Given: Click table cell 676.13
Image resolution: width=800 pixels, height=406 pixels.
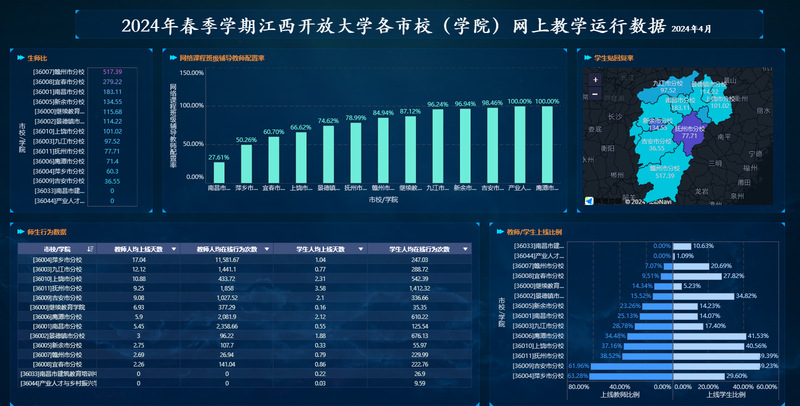Looking at the screenshot, I should [x=419, y=336].
